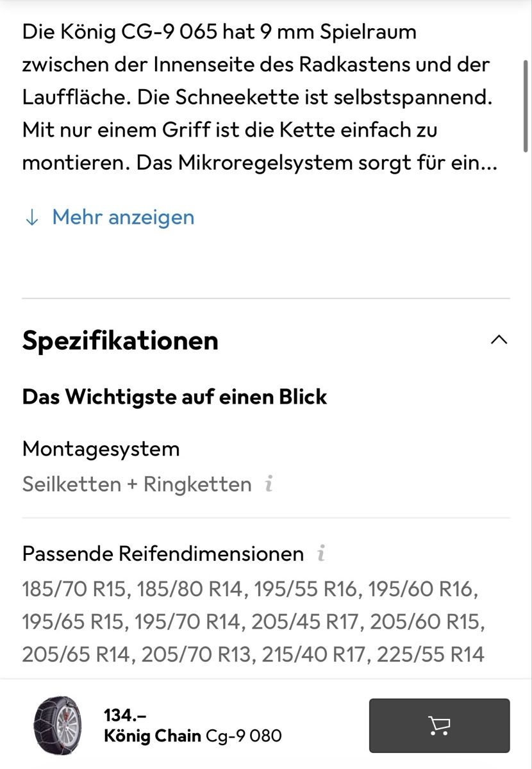The height and width of the screenshot is (769, 532).
Task: Open info icon next to Seilketten + Ringketten
Action: (269, 484)
